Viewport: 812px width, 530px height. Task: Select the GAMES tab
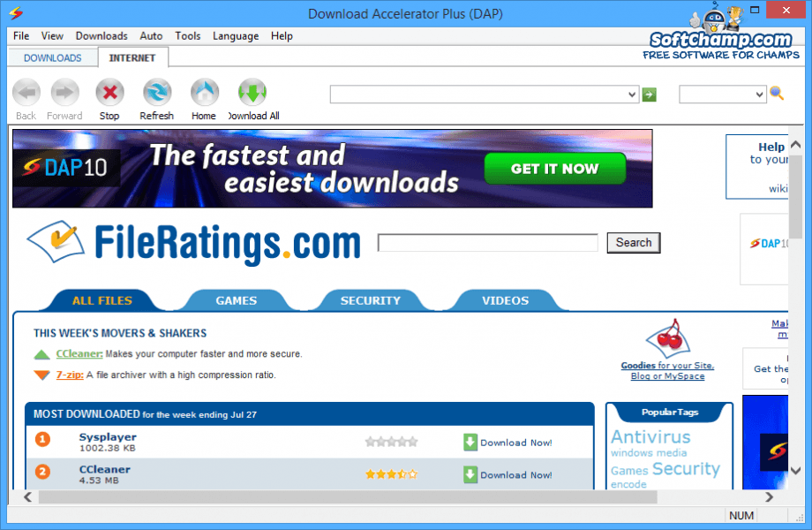[x=237, y=300]
